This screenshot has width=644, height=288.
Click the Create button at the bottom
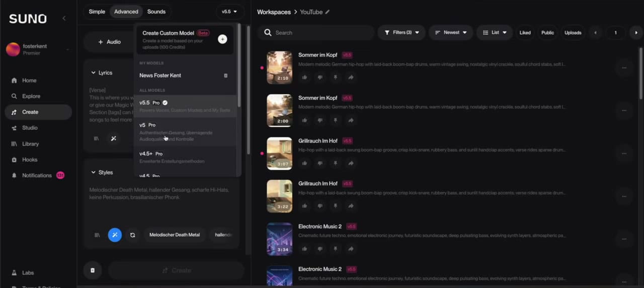click(176, 270)
